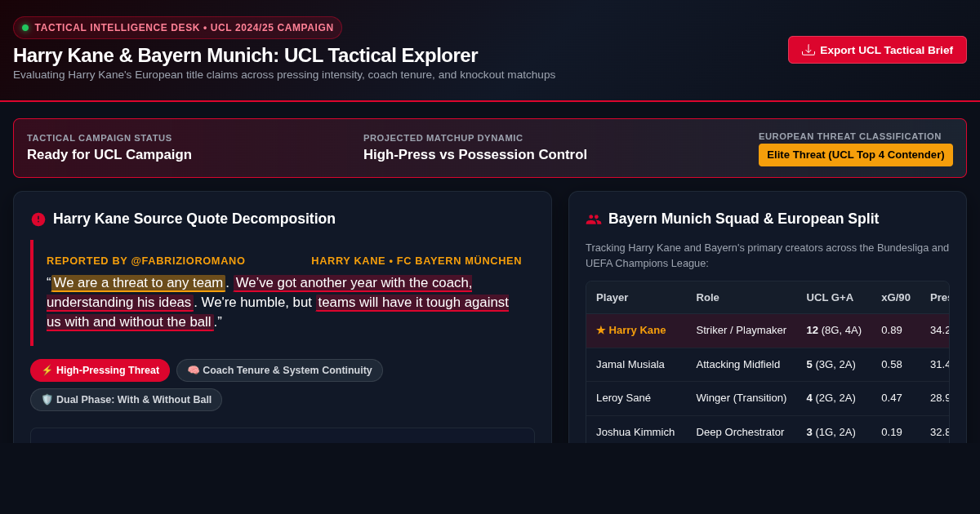Click the Reported by @FabrizioRomano label
Screen dimensions: 980x514
point(146,261)
